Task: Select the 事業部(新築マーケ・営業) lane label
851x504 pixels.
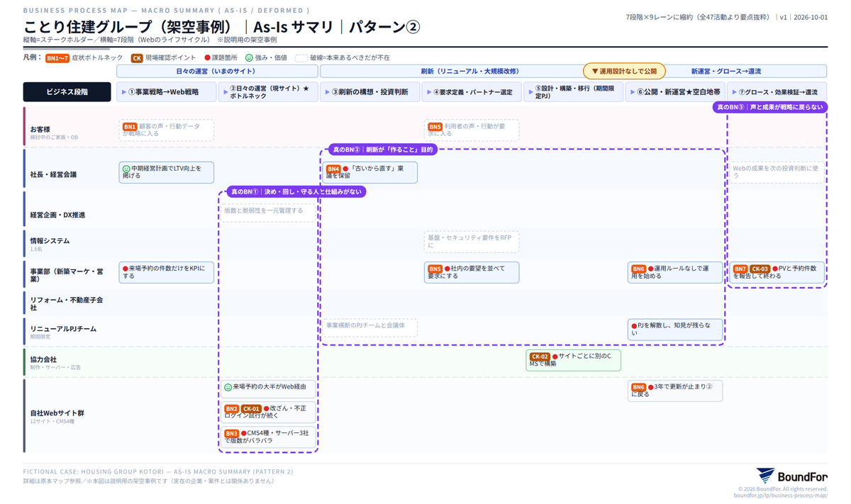Action: [67, 276]
